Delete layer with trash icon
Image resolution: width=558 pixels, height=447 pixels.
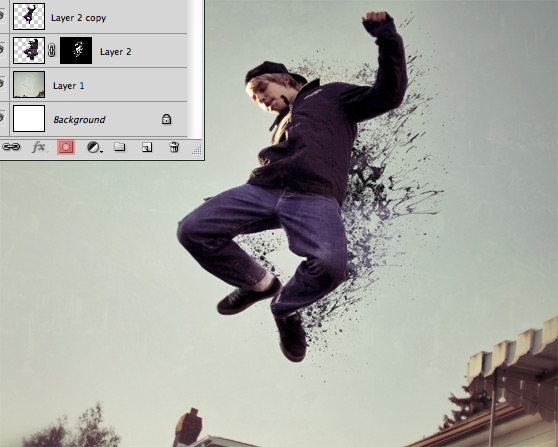174,147
